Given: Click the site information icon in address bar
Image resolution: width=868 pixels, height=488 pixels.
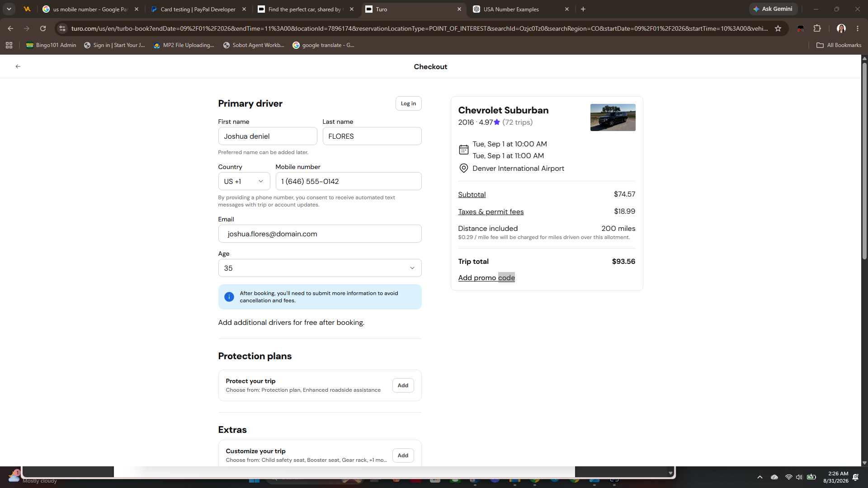Looking at the screenshot, I should pyautogui.click(x=62, y=28).
